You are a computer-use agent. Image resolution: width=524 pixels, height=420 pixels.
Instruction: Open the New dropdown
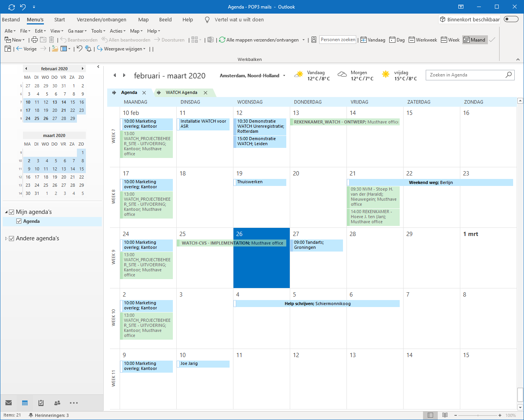point(15,40)
